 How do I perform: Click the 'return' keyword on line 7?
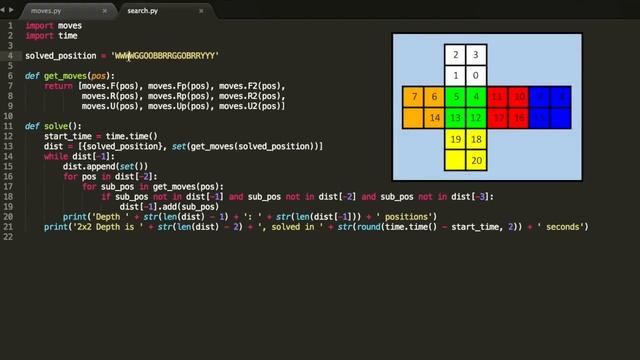click(x=58, y=86)
